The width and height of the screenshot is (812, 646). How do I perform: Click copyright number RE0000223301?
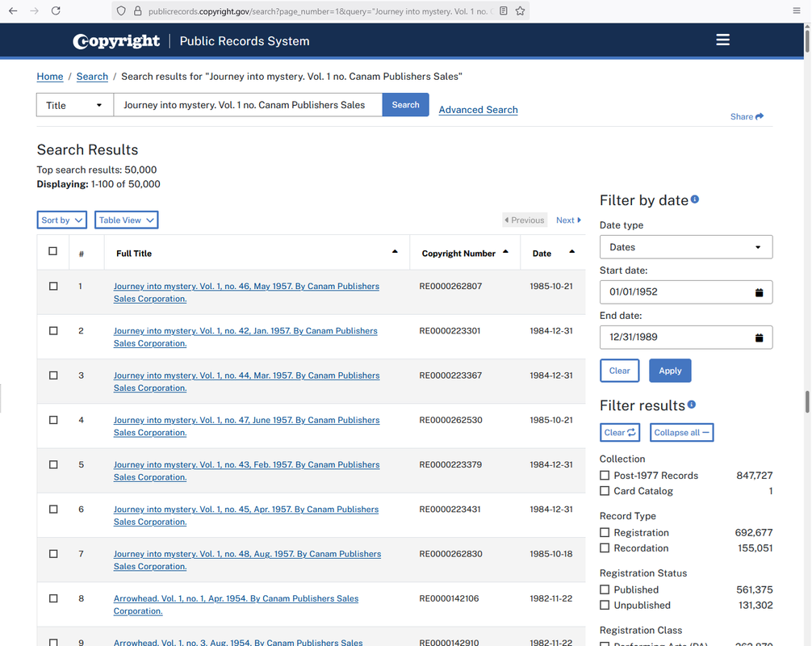tap(450, 331)
